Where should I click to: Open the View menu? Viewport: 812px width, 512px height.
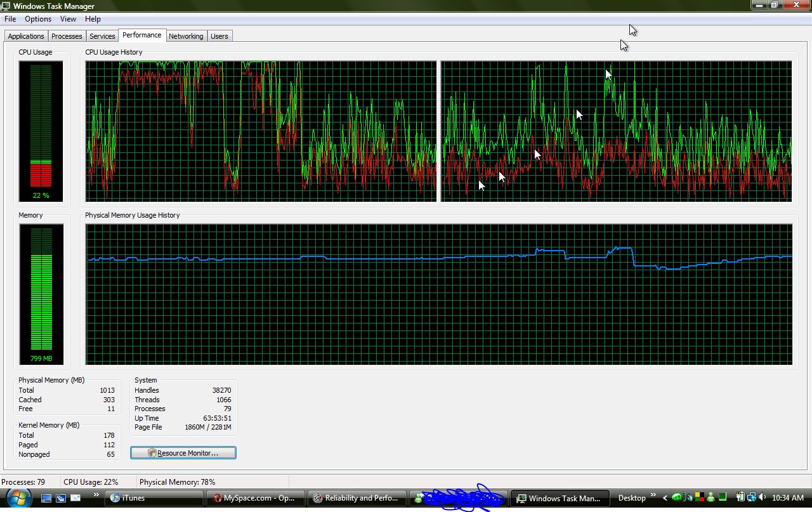(x=68, y=19)
